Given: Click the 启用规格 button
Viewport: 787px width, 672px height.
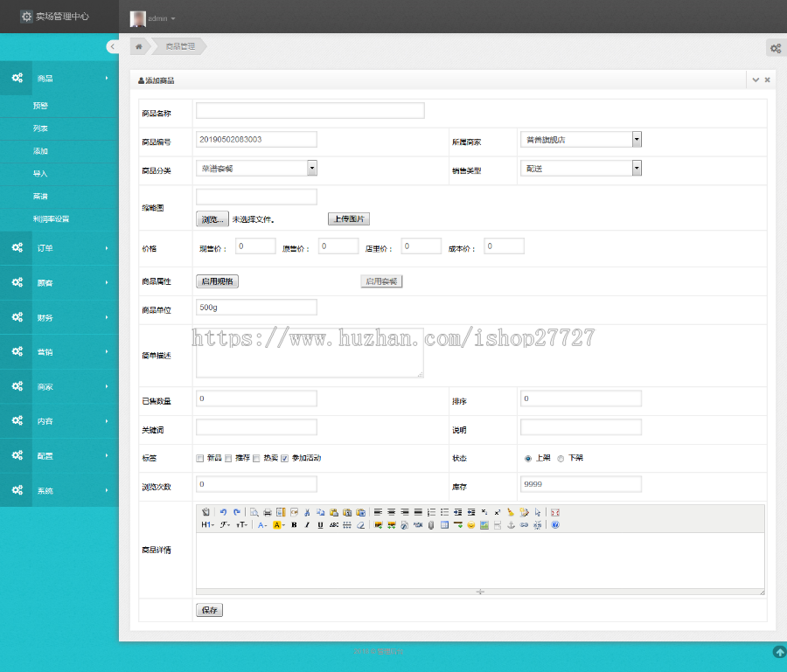Looking at the screenshot, I should (x=218, y=281).
